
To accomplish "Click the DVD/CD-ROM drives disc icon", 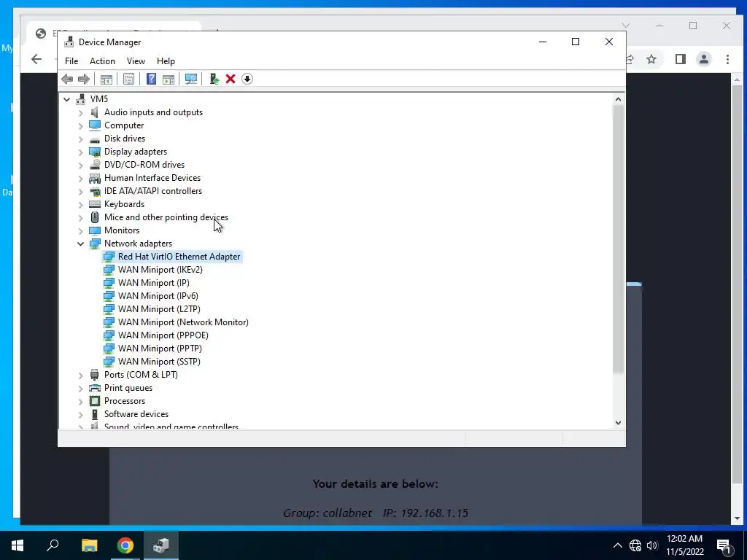I will (x=95, y=165).
